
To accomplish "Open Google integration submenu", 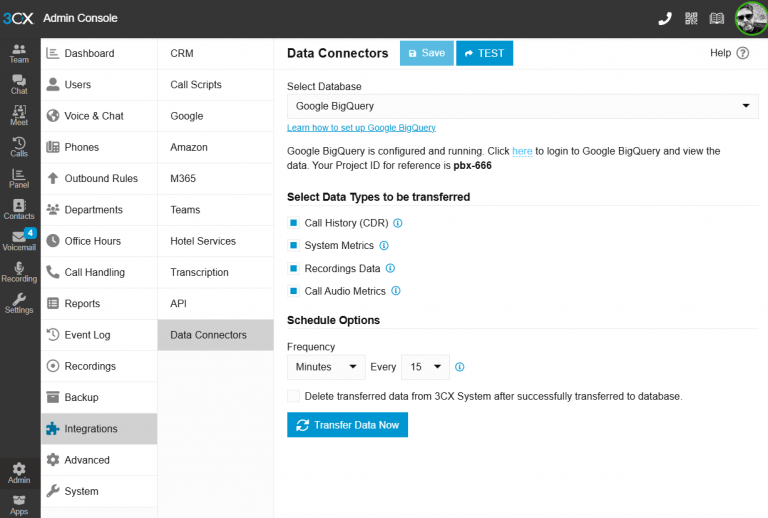I will point(216,116).
